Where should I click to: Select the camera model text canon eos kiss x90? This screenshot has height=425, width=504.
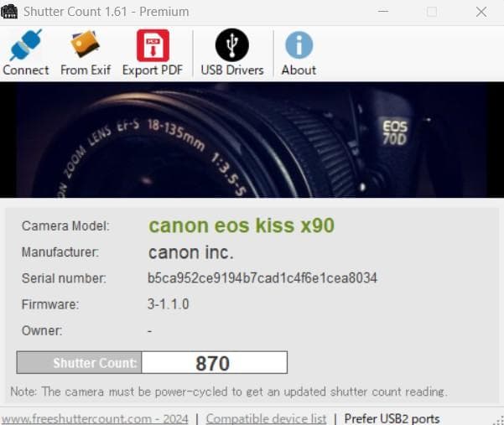[242, 225]
